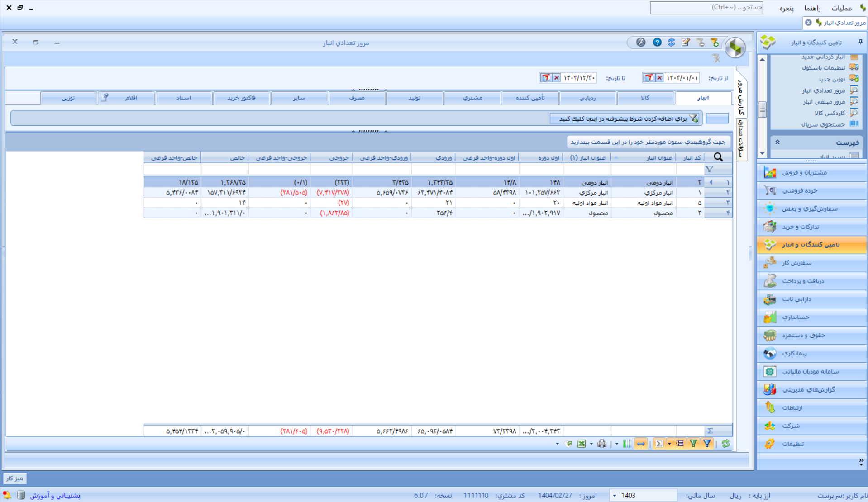Select the انبار مرکزی row
This screenshot has width=868, height=502.
438,192
